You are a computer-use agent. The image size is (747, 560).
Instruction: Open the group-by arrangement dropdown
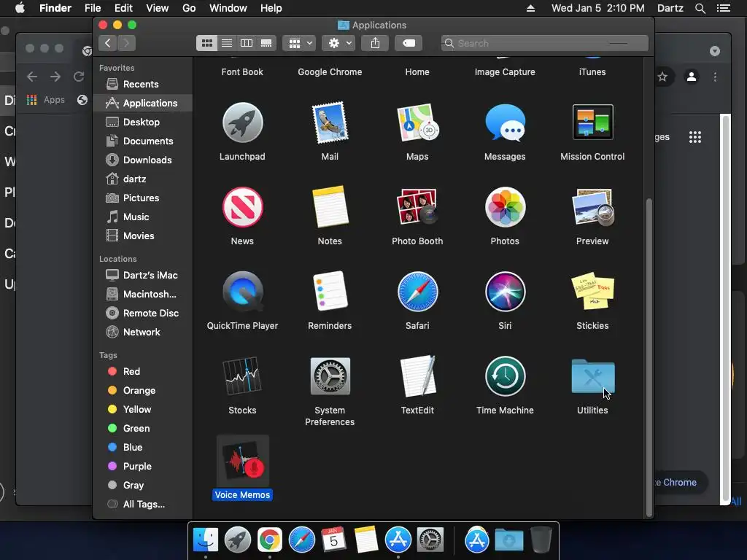(x=299, y=43)
